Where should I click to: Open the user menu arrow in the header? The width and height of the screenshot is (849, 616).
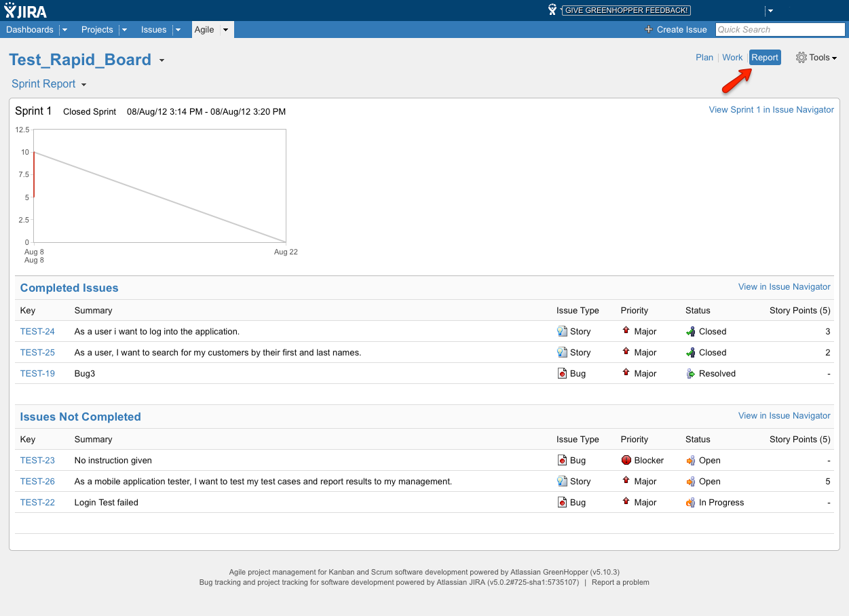pos(770,11)
